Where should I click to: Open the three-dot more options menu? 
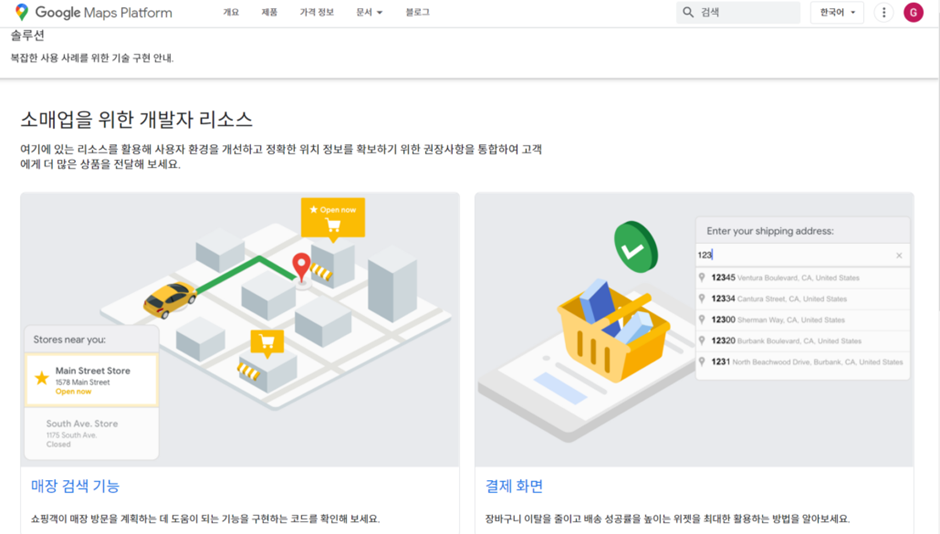point(884,12)
